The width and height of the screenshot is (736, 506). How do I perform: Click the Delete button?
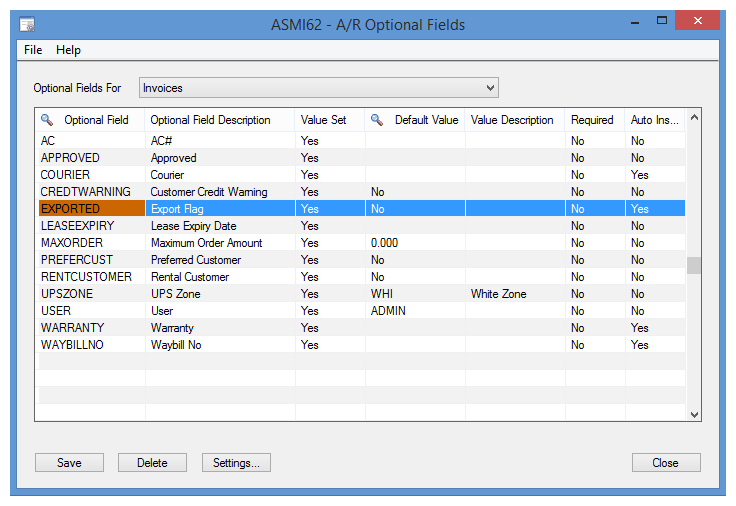[x=152, y=463]
